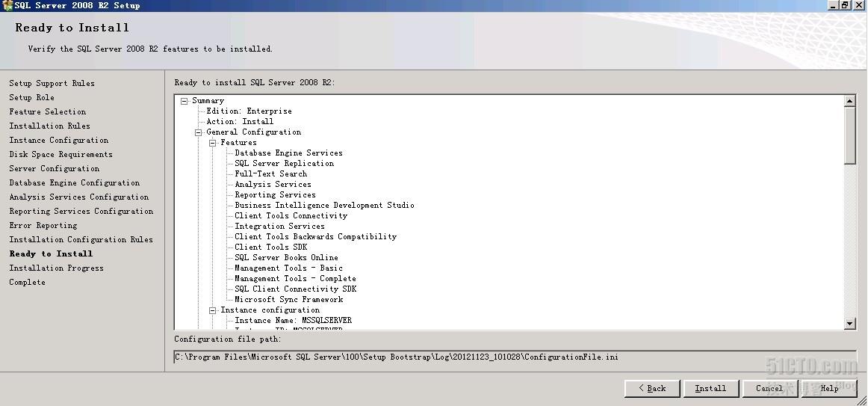This screenshot has width=868, height=406.
Task: Click the summary tree scroll down arrow
Action: pyautogui.click(x=850, y=324)
